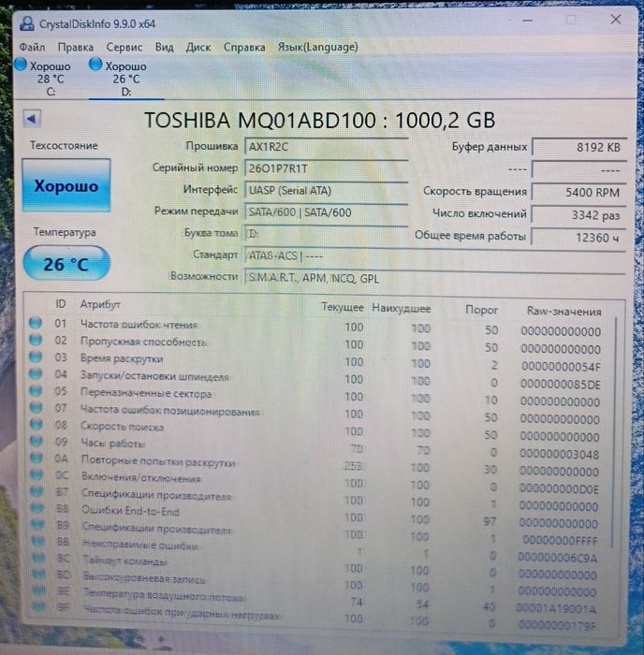Click the serial number field 26O1P7R1T
644x655 pixels.
(x=326, y=168)
